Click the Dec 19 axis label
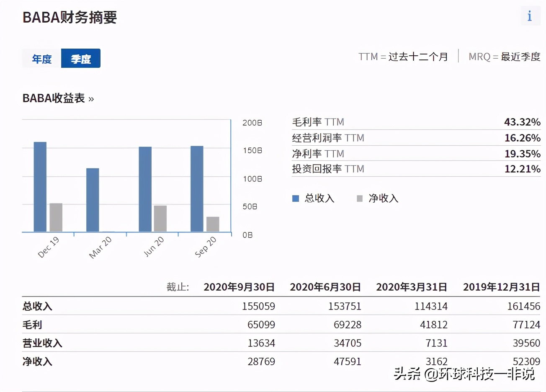546x392 pixels. click(x=49, y=247)
